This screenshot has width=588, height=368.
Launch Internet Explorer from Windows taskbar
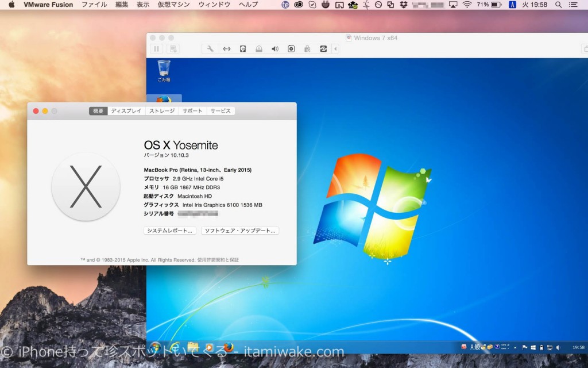point(175,347)
